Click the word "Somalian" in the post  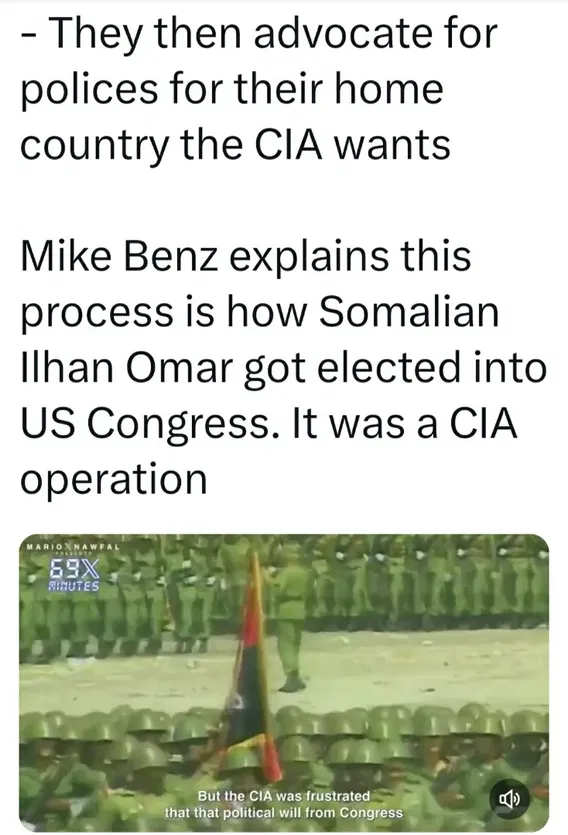coord(409,311)
